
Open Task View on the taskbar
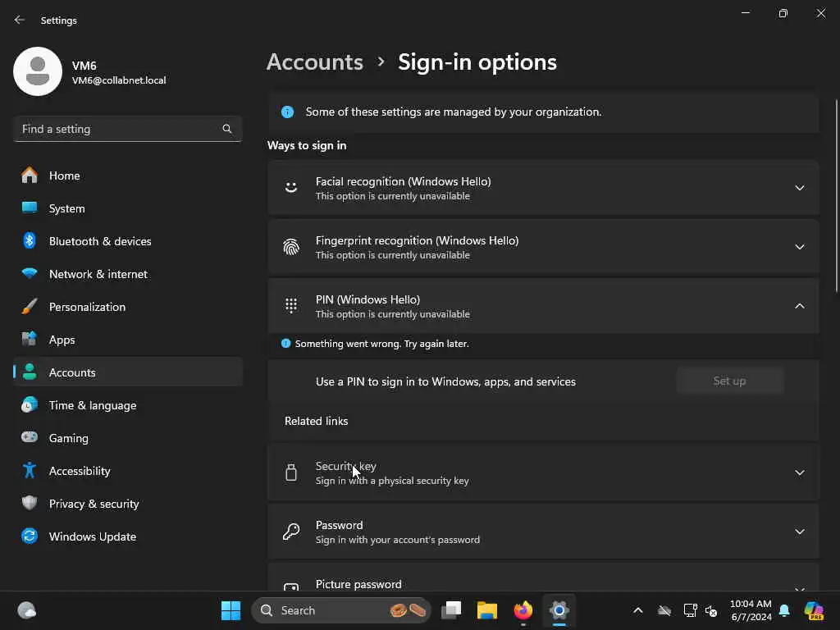point(451,610)
